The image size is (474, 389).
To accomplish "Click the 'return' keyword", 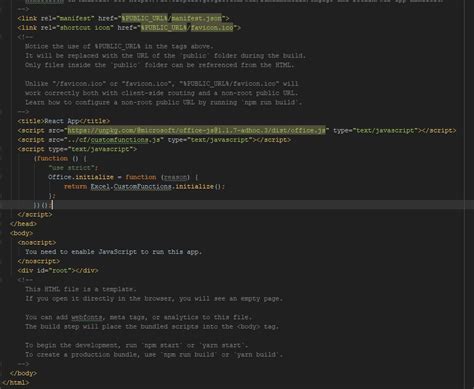I will tap(75, 186).
